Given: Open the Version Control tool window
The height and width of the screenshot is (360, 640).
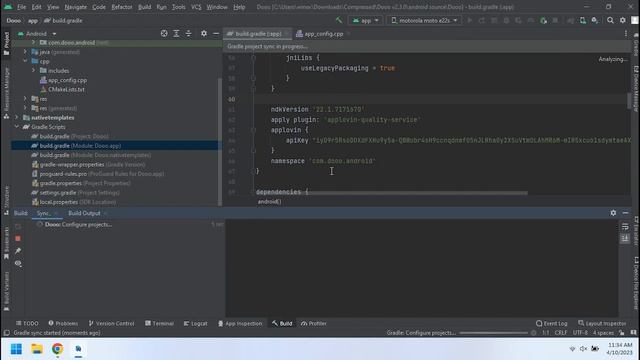Looking at the screenshot, I should (111, 323).
